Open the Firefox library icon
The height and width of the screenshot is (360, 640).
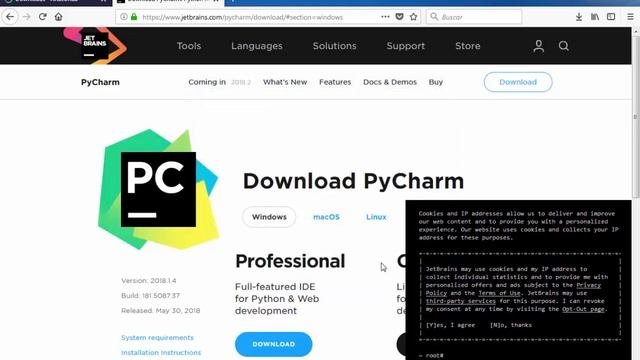(x=595, y=17)
